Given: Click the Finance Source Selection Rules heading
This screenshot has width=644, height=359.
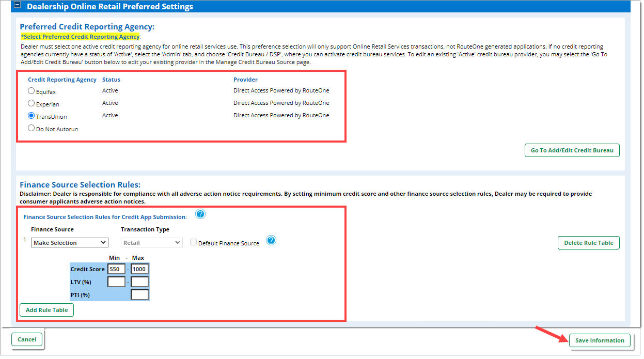Looking at the screenshot, I should tap(80, 184).
